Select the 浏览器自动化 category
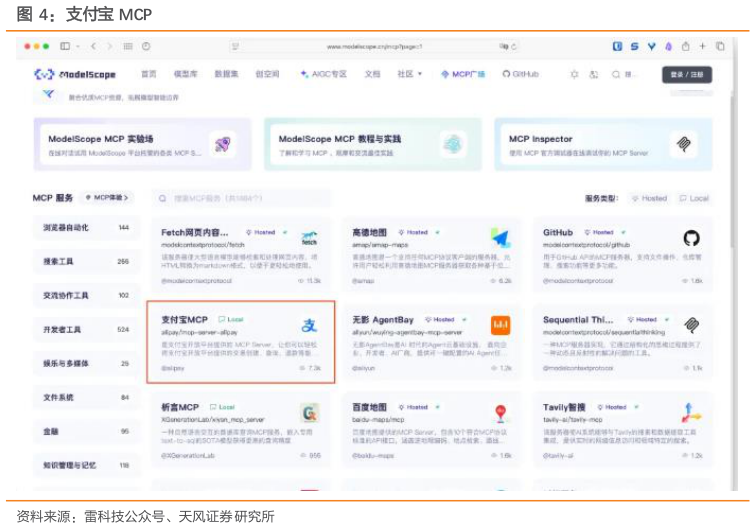755x528 pixels. click(x=87, y=228)
